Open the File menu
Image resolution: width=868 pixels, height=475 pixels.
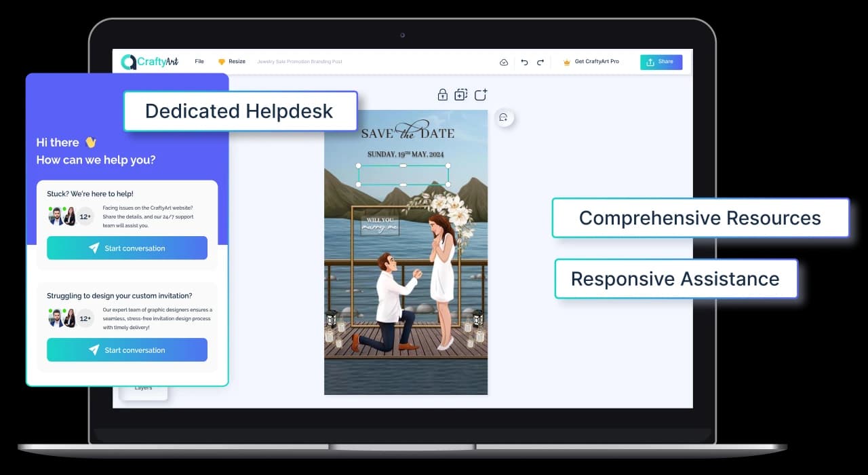point(199,62)
